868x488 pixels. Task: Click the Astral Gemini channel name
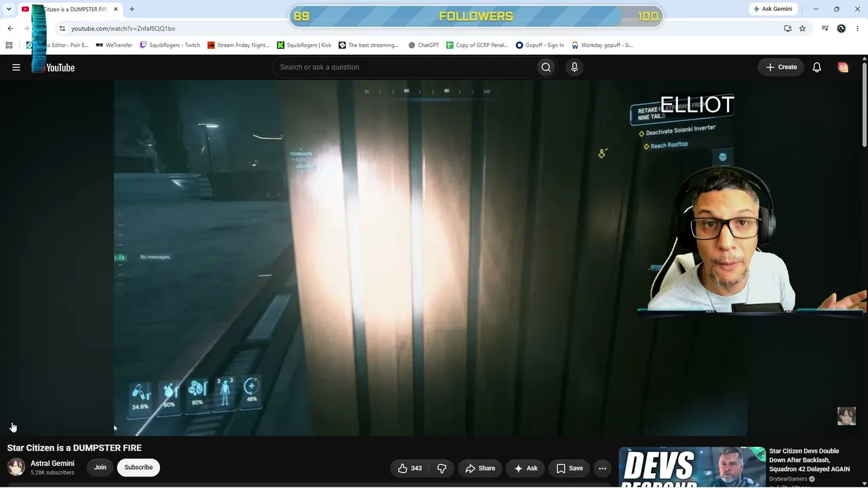point(52,464)
